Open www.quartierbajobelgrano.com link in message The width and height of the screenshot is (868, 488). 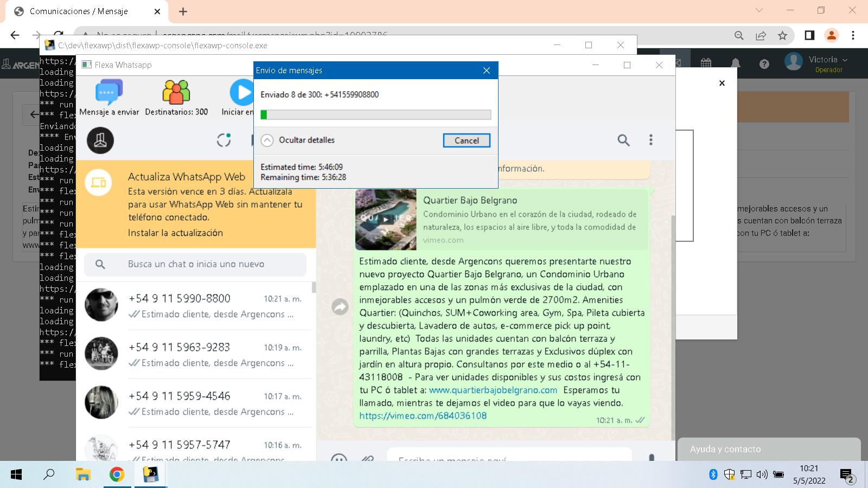pyautogui.click(x=493, y=390)
